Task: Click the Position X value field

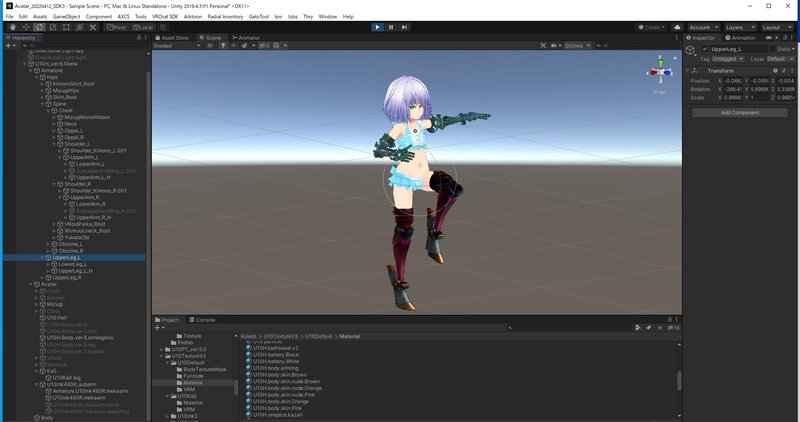Action: pyautogui.click(x=733, y=81)
